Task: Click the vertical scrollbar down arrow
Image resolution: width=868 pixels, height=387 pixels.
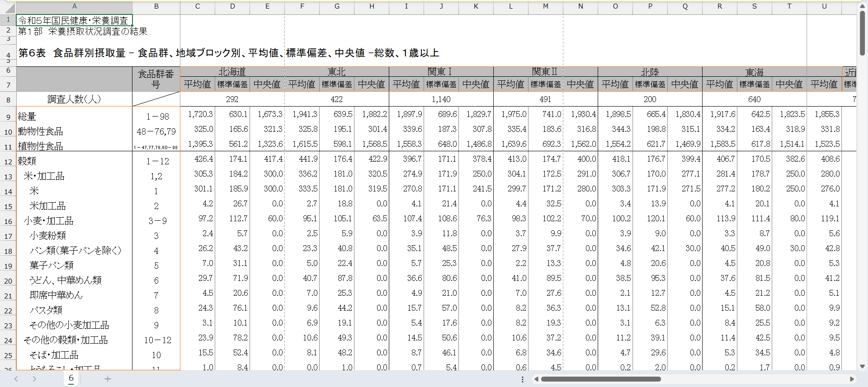Action: (x=862, y=366)
